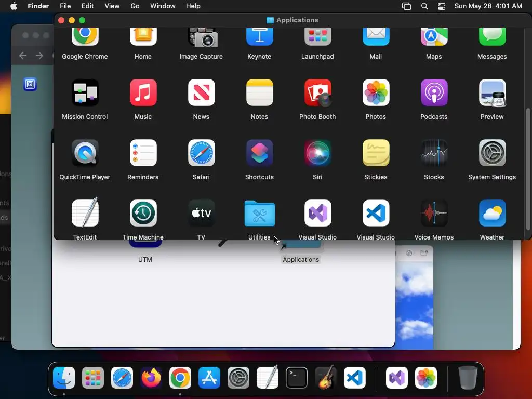
Task: Open the Music app icon
Action: (143, 92)
